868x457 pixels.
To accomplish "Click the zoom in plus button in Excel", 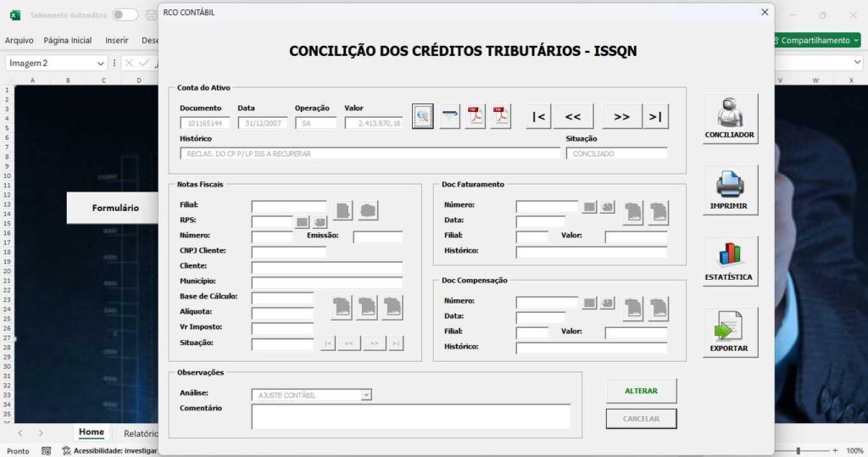I will point(835,451).
